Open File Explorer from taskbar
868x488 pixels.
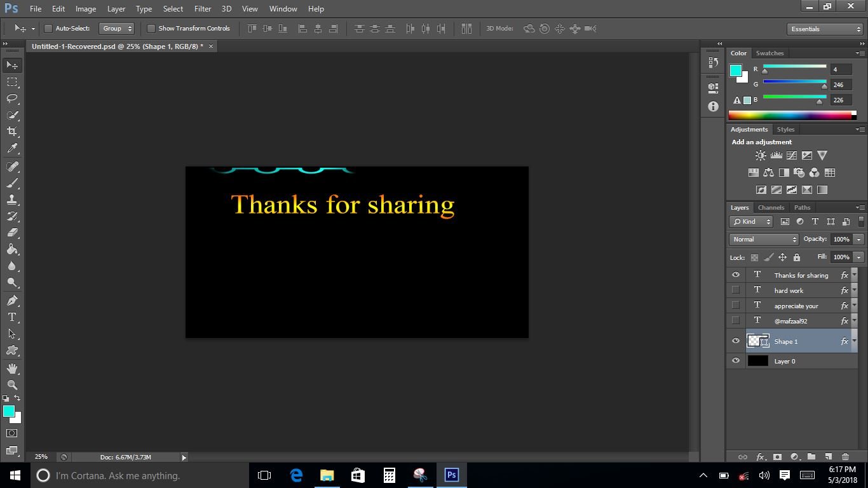click(327, 475)
